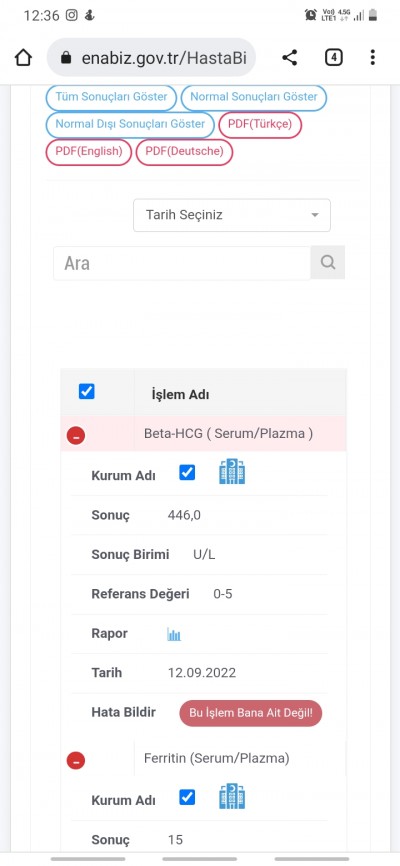This screenshot has width=400, height=866.
Task: Tap the browser home icon
Action: tap(23, 57)
